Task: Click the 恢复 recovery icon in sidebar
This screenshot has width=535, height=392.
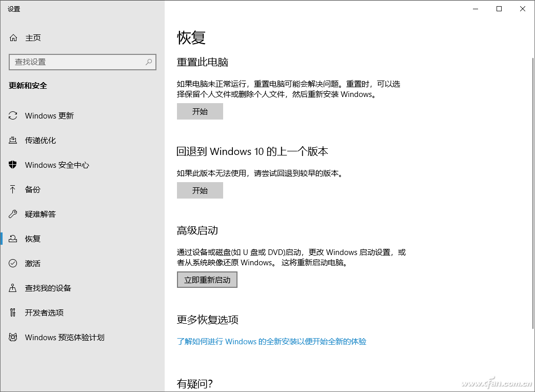Action: point(13,239)
